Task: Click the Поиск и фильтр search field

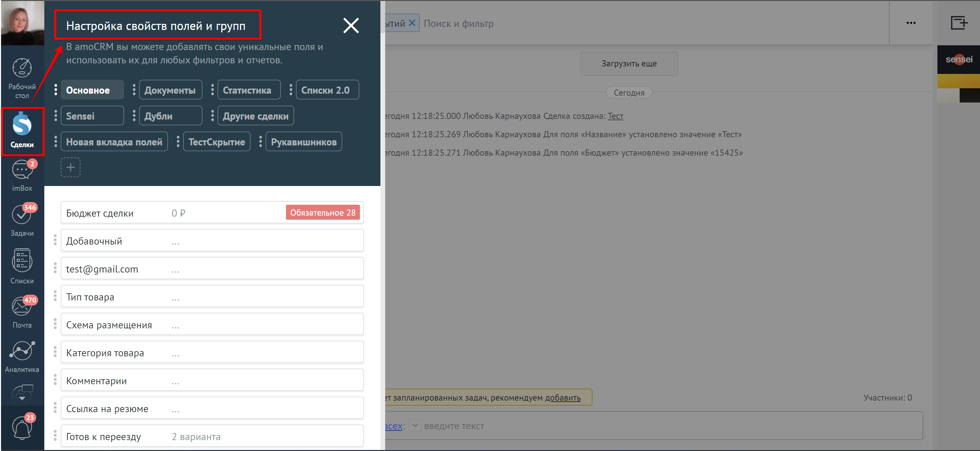Action: (x=458, y=23)
